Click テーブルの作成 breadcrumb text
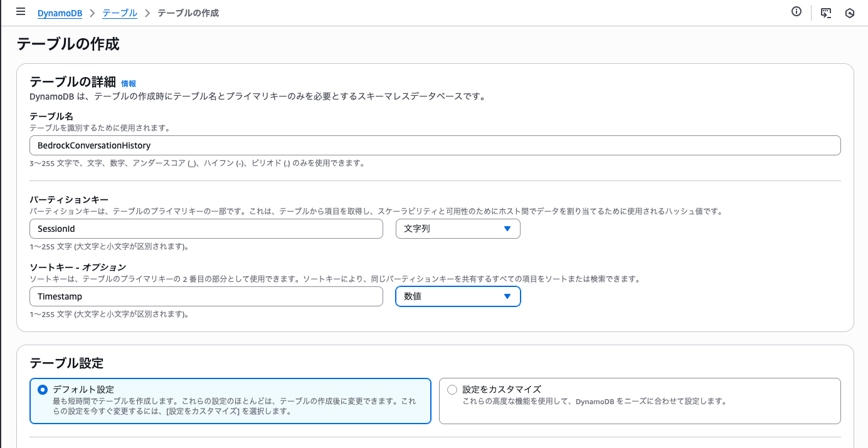The height and width of the screenshot is (448, 868). (x=188, y=13)
